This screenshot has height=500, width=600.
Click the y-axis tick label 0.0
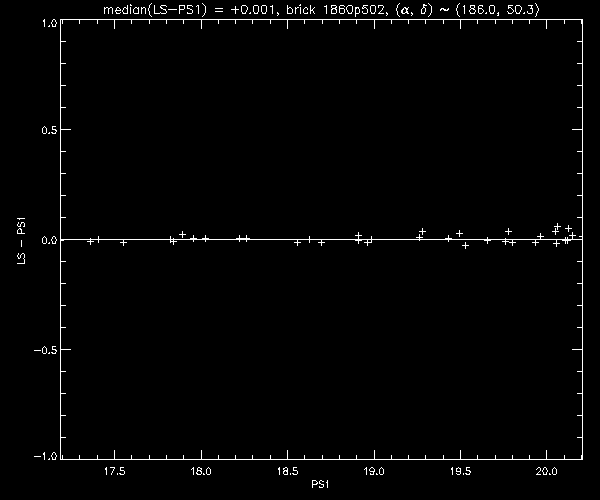tap(49, 240)
